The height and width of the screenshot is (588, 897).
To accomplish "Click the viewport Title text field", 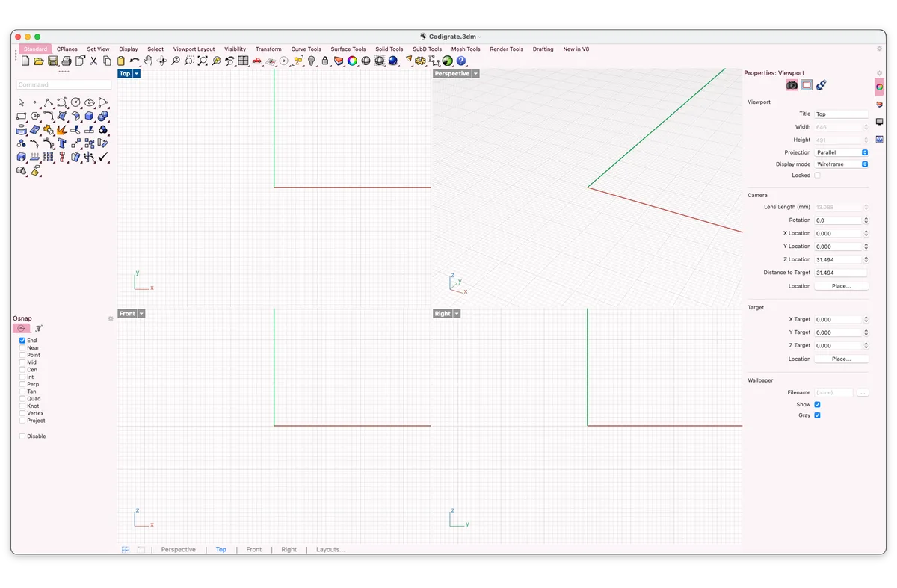I will [x=841, y=114].
